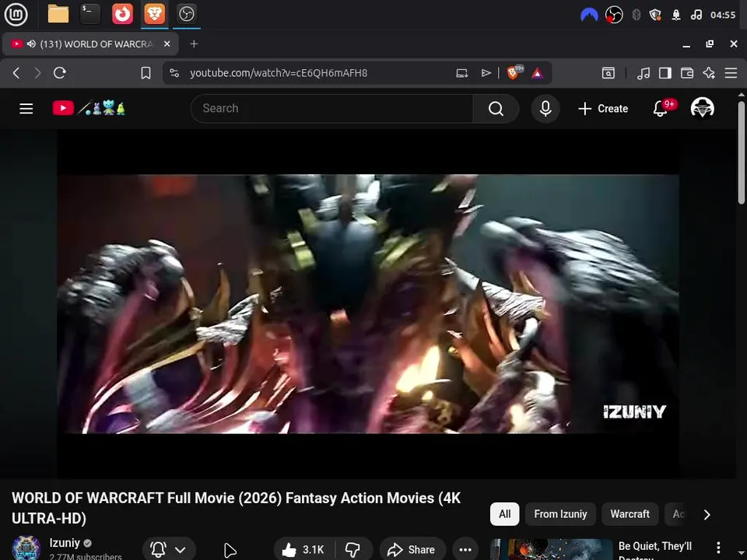This screenshot has width=747, height=560.
Task: Click the Brave playlist send icon
Action: (486, 73)
